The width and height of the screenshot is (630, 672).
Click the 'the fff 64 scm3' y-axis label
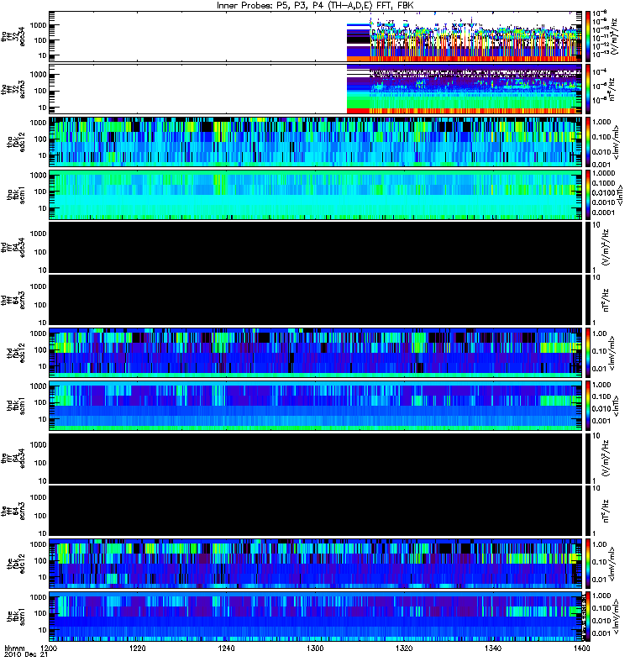[x=13, y=511]
